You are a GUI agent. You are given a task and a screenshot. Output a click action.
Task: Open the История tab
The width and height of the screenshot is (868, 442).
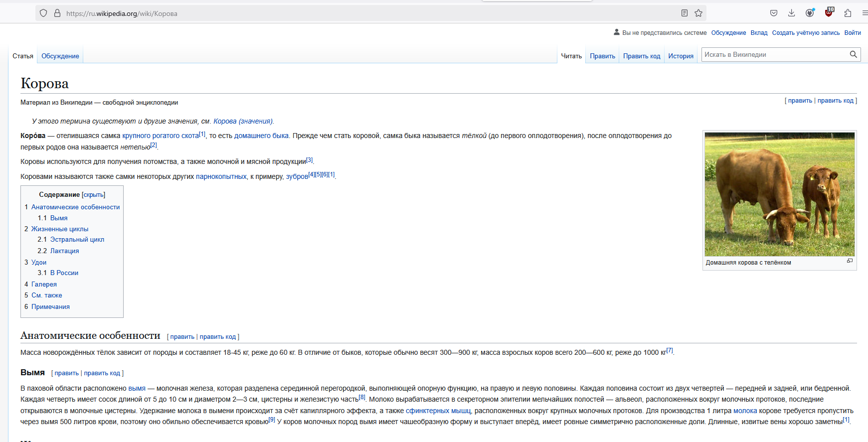[x=681, y=56]
